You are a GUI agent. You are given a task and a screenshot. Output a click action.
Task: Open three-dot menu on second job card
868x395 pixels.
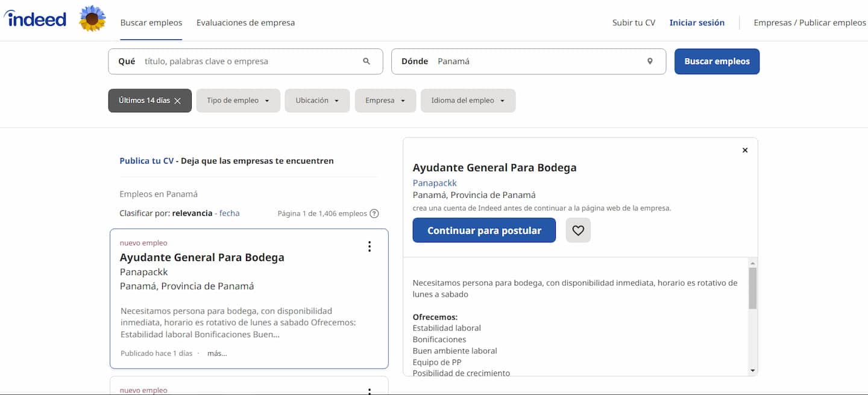(x=370, y=391)
